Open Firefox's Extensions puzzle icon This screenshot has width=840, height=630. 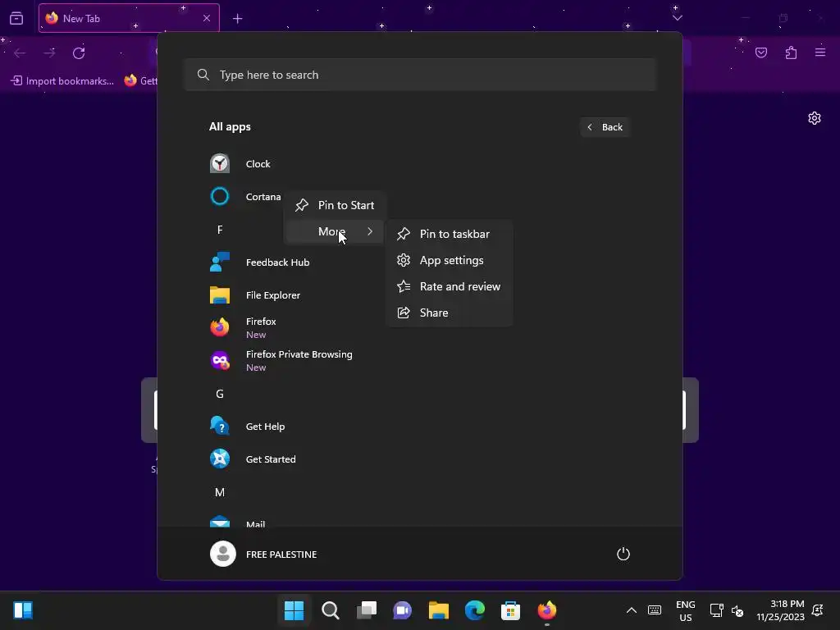(791, 52)
